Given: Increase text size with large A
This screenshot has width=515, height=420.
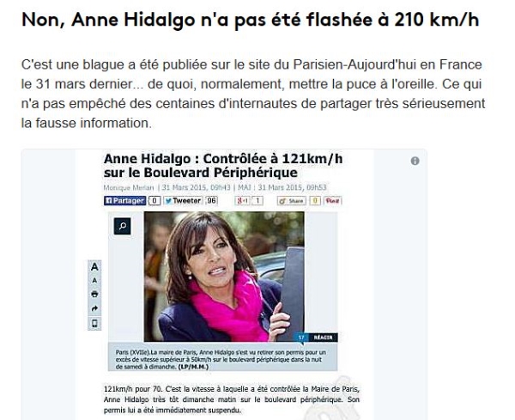Looking at the screenshot, I should click(x=94, y=267).
